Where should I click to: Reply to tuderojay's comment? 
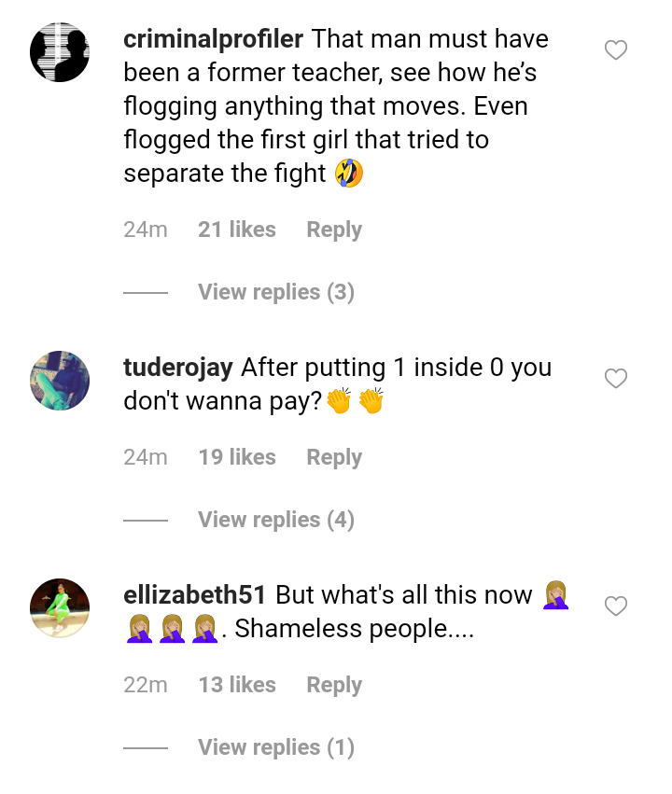pyautogui.click(x=334, y=457)
